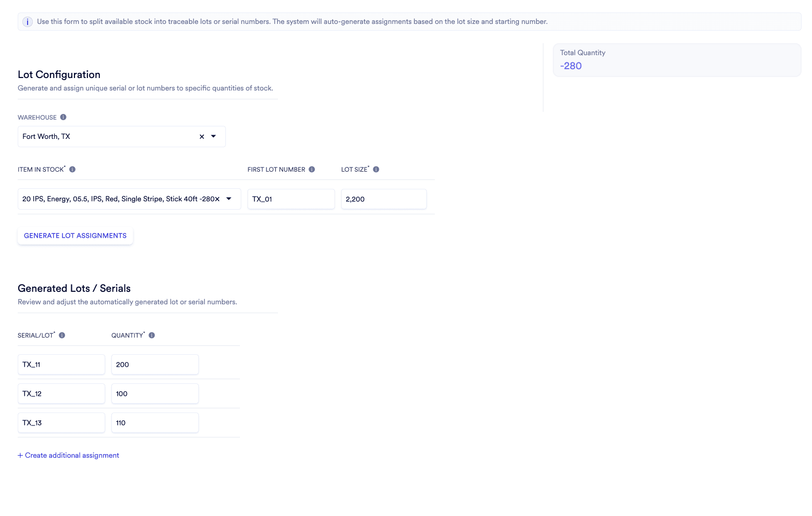This screenshot has height=516, width=812.
Task: Click the Lot Configuration heading
Action: point(59,74)
